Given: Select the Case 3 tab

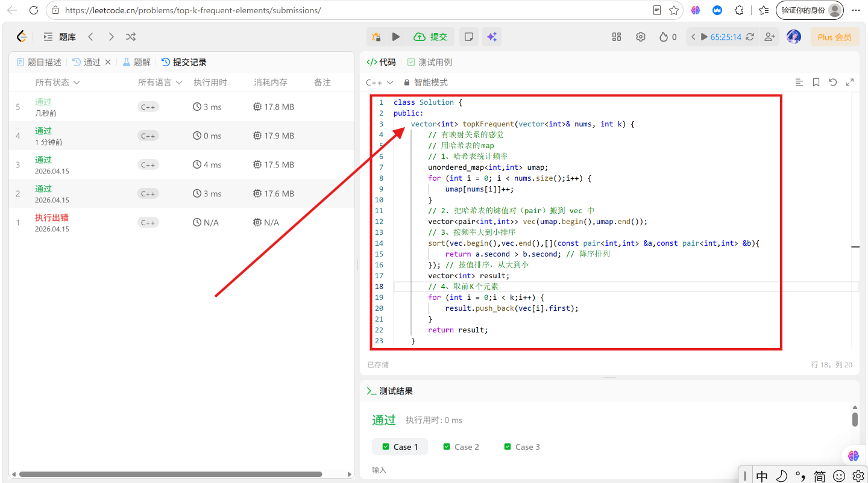Looking at the screenshot, I should pyautogui.click(x=522, y=447).
